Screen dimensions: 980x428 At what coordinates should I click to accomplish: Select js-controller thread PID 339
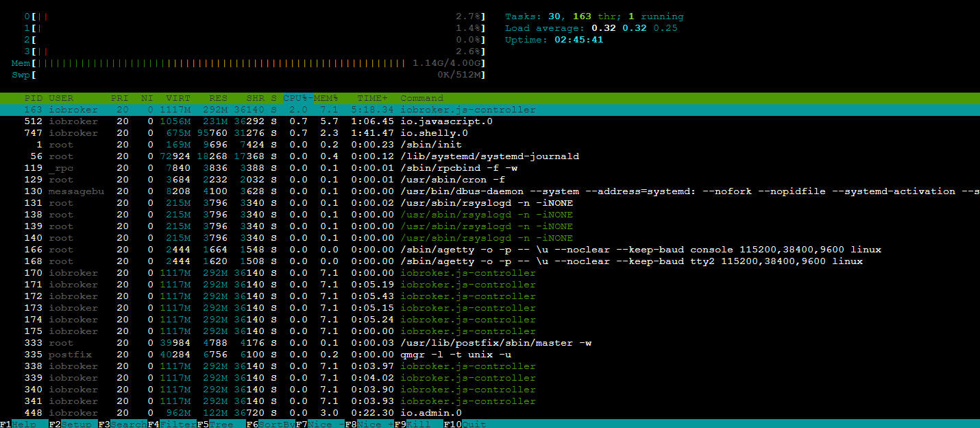pyautogui.click(x=490, y=378)
